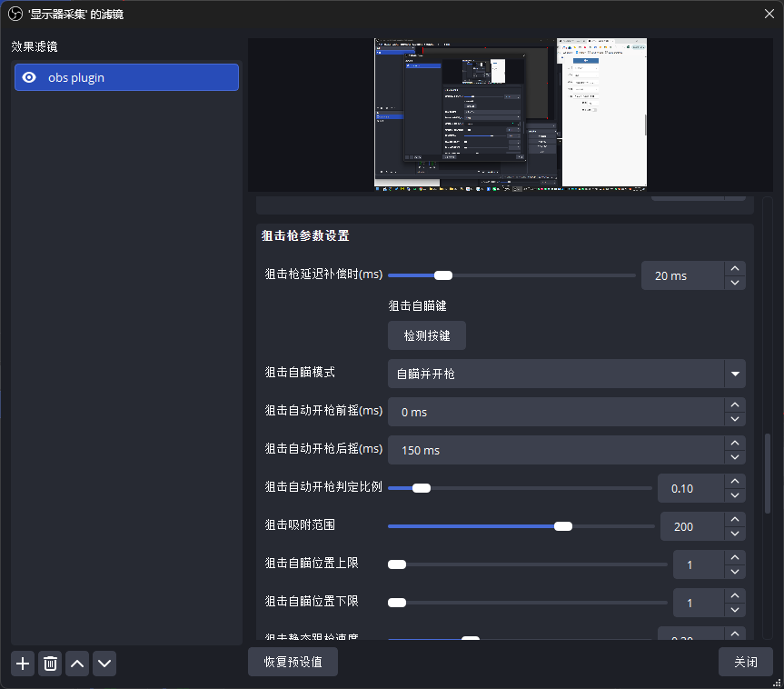Screen dimensions: 784x689
Task: Increase 狙击自瞄位置上限 with up arrow
Action: 735,557
